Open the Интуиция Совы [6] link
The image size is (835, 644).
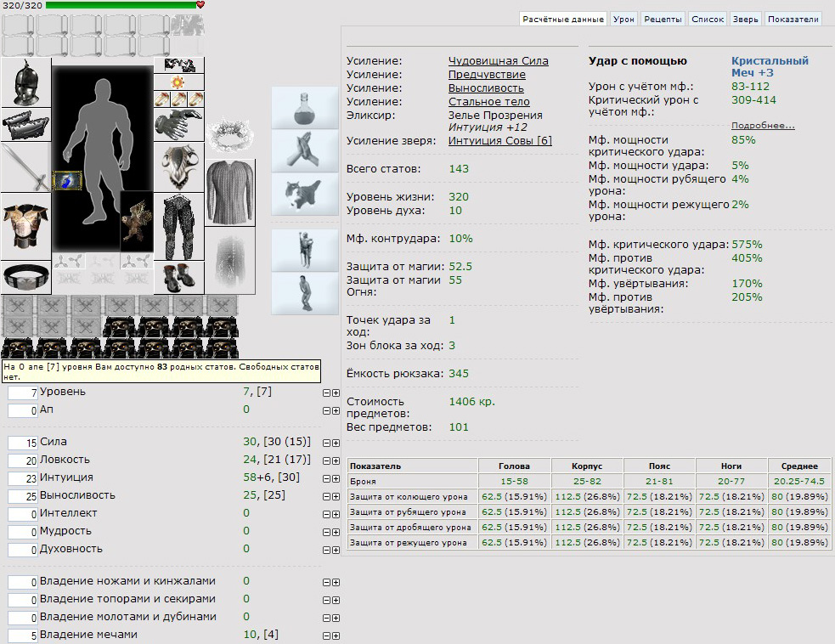click(499, 141)
